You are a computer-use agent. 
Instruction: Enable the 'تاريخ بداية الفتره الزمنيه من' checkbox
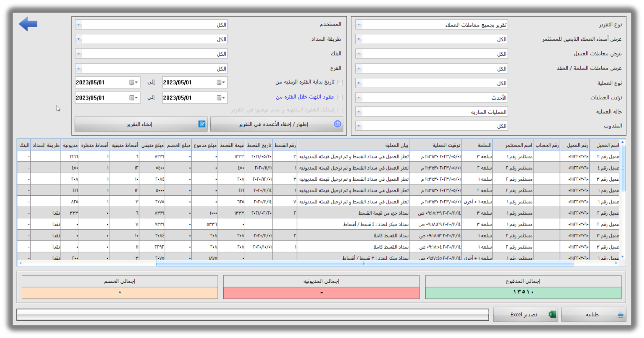point(340,82)
